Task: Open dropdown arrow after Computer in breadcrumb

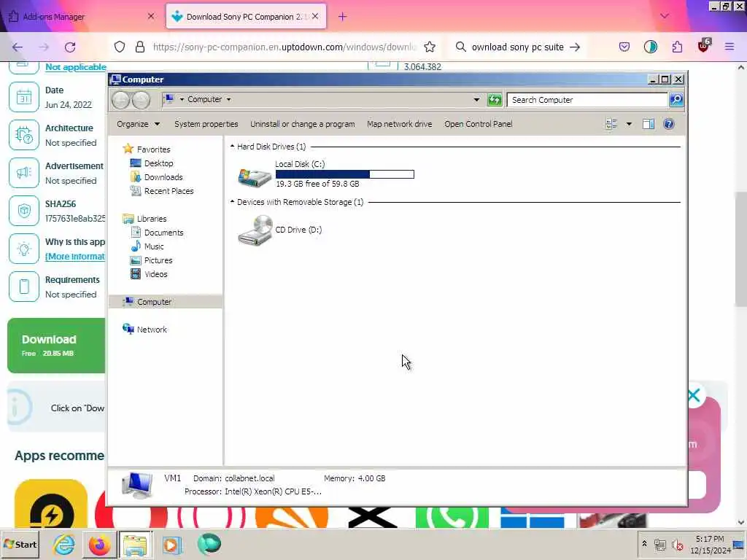Action: [x=228, y=99]
